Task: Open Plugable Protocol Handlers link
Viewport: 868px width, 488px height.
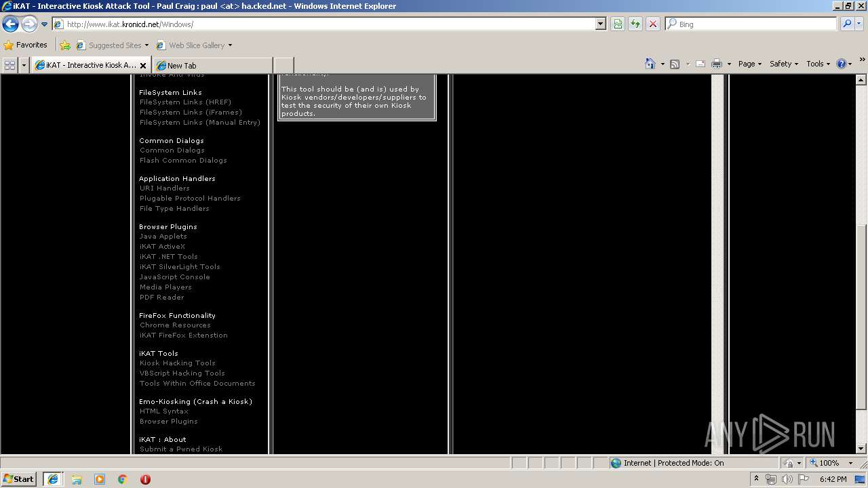Action: [x=190, y=199]
